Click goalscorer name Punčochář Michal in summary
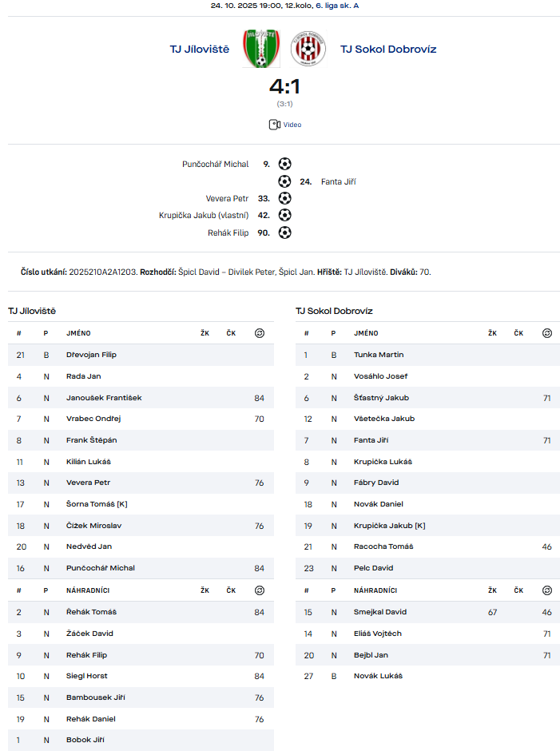 click(x=215, y=164)
